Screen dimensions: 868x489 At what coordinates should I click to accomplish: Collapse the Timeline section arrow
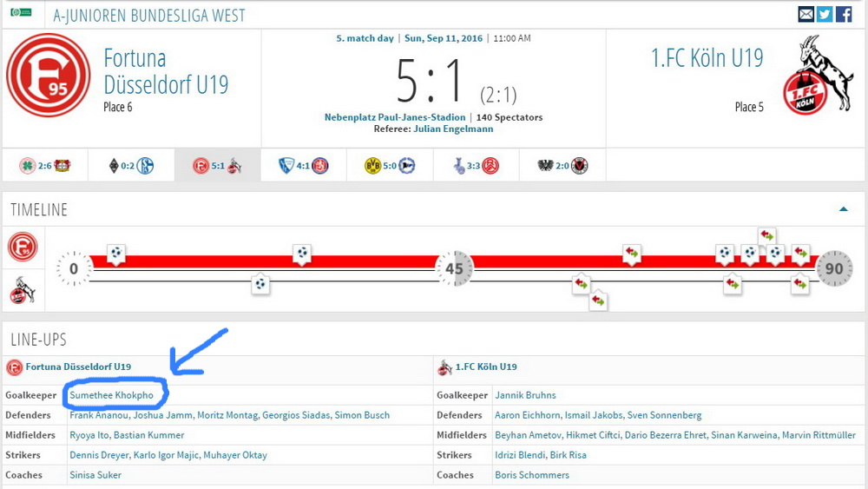coord(843,209)
